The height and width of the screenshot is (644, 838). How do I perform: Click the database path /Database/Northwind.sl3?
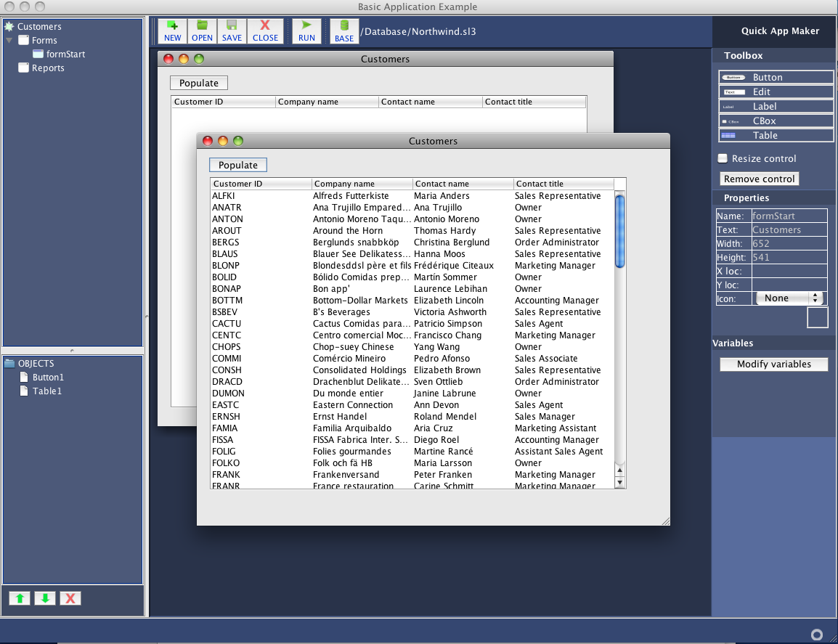(418, 31)
